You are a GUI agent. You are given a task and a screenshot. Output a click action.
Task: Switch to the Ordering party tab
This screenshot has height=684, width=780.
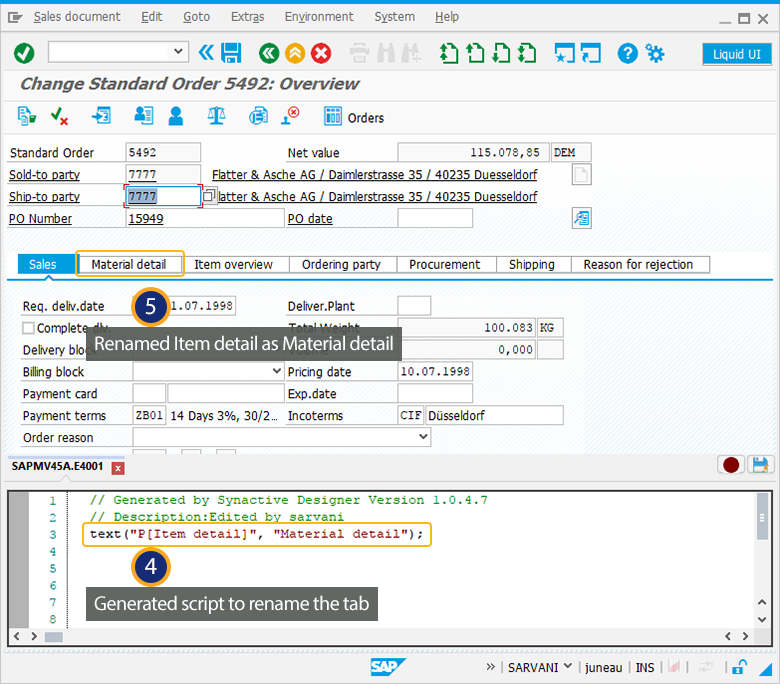pos(341,264)
